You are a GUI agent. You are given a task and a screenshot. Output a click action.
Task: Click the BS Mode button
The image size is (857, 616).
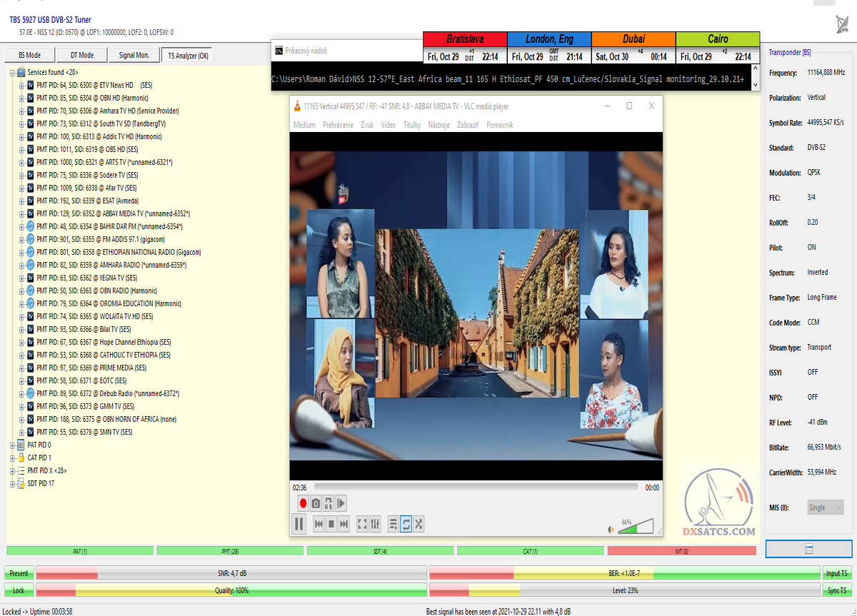tap(29, 55)
